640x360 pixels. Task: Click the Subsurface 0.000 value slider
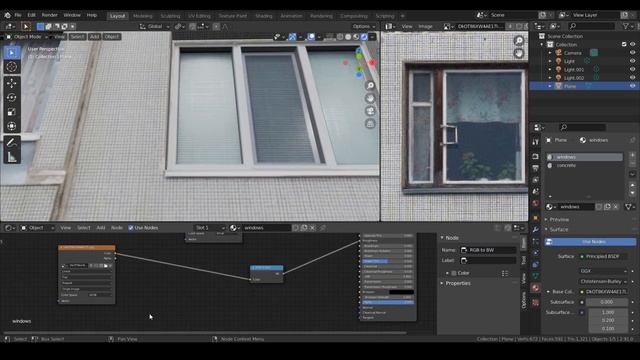coord(607,302)
